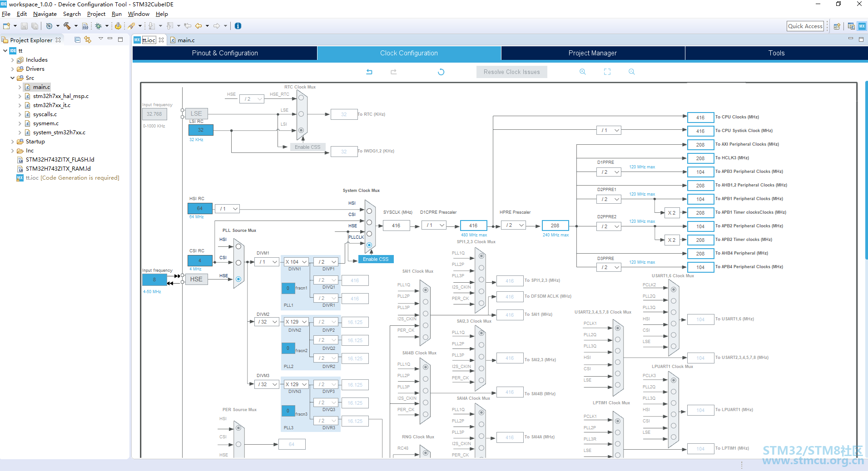Collapse the Src folder in Project Explorer
The image size is (868, 471).
pos(12,78)
